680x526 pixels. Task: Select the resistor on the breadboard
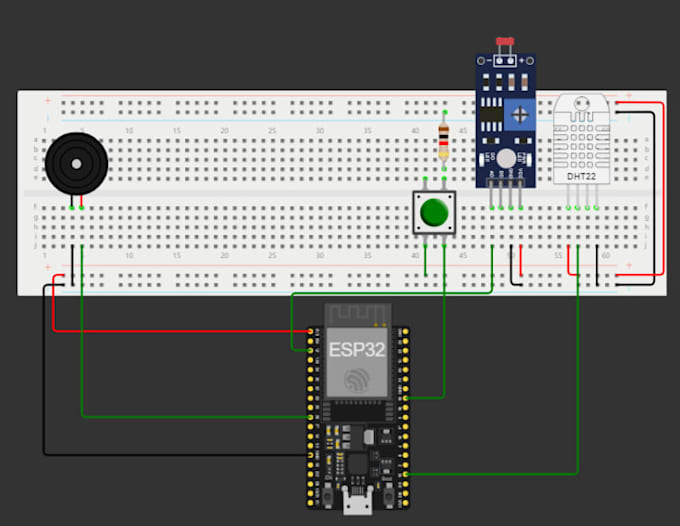click(443, 141)
